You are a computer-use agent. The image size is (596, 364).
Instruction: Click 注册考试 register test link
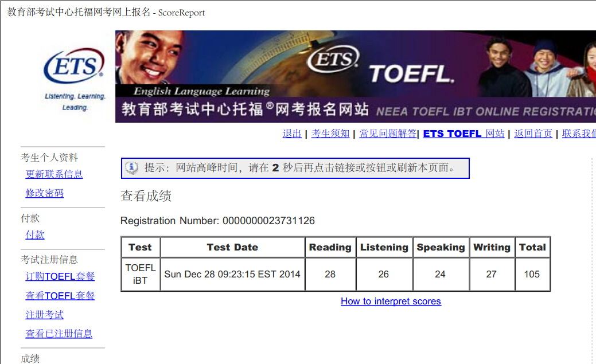(45, 315)
